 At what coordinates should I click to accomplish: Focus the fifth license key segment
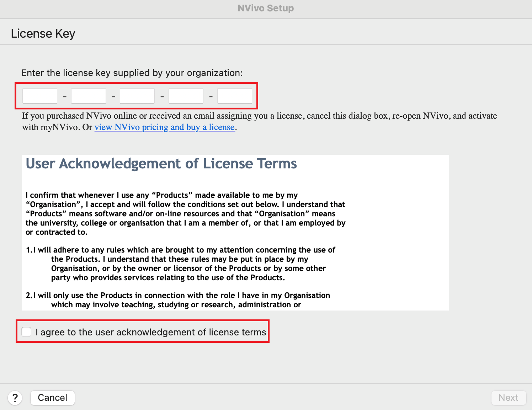(x=234, y=96)
